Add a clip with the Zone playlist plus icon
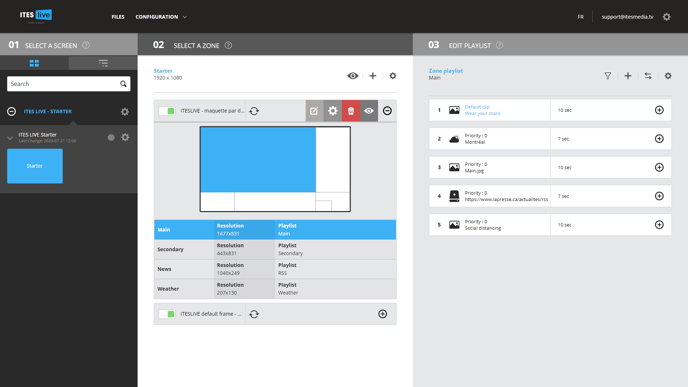The image size is (688, 387). pyautogui.click(x=628, y=76)
